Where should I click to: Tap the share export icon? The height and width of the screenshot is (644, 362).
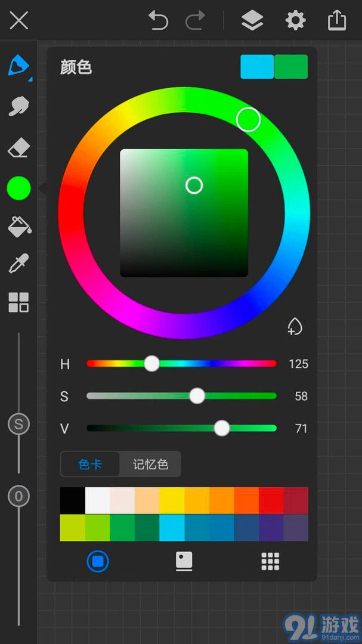337,21
